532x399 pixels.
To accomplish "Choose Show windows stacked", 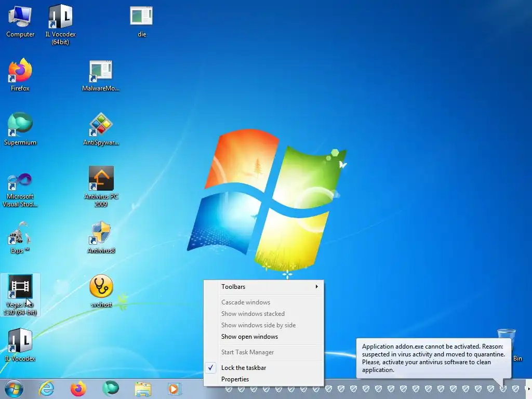I will (263, 314).
